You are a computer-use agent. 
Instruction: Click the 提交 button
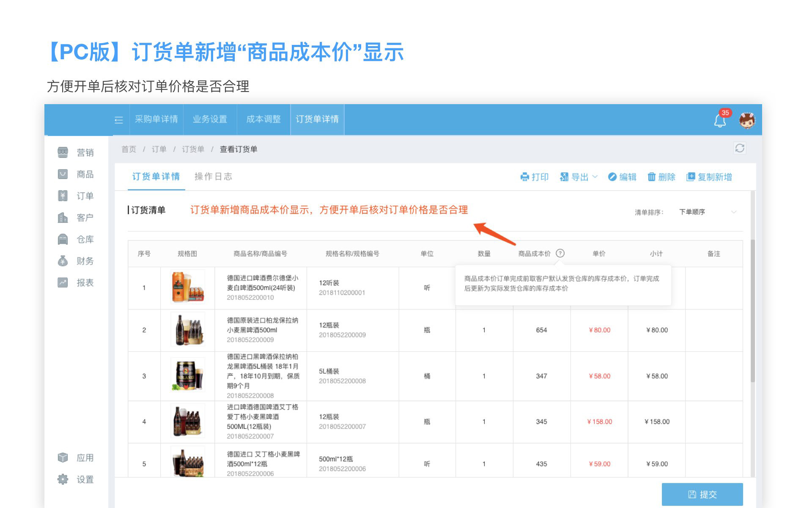(702, 494)
